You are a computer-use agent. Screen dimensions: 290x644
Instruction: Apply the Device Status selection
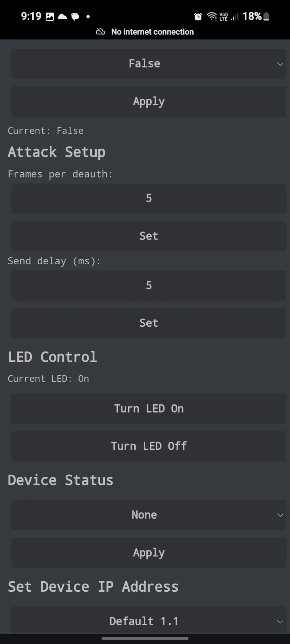[149, 553]
